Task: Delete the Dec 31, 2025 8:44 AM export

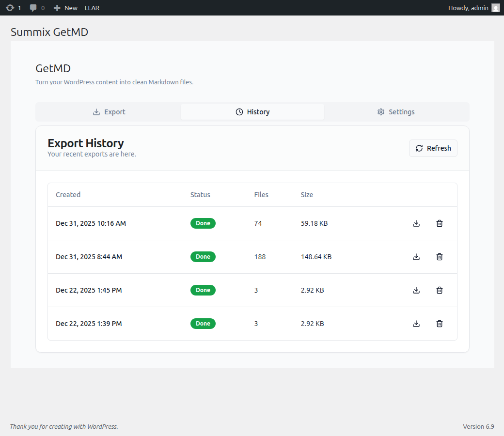Action: (x=440, y=257)
